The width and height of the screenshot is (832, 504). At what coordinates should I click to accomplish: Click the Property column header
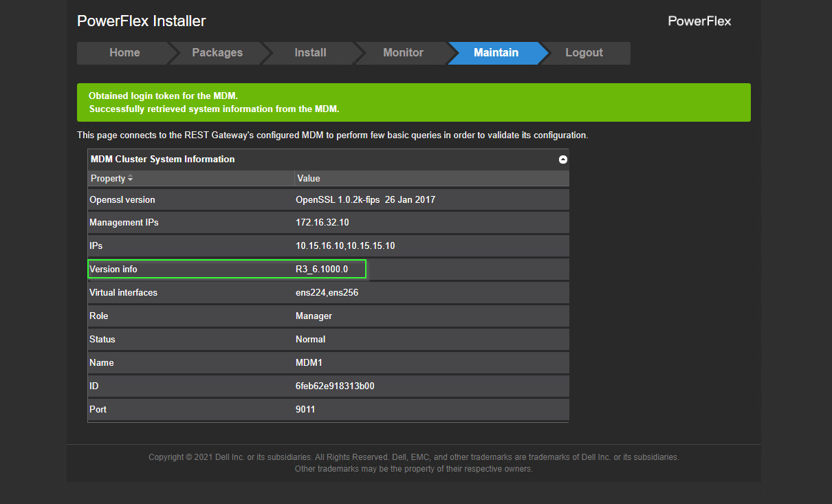point(107,178)
